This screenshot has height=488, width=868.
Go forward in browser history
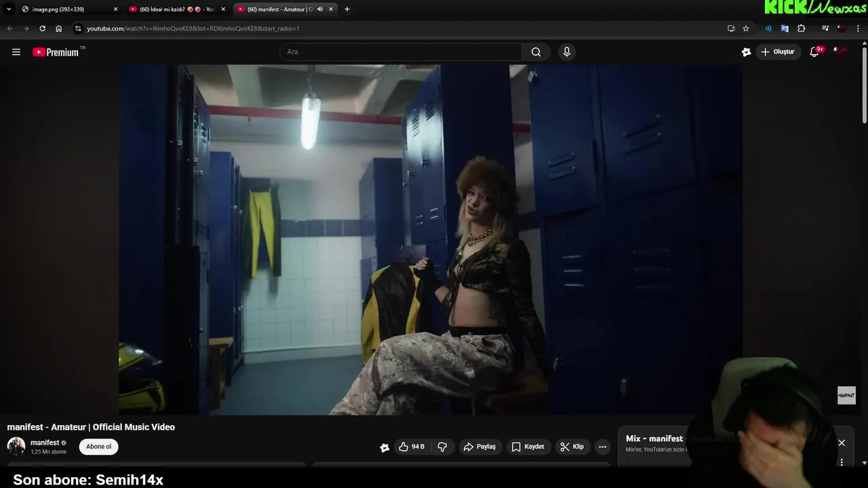point(26,28)
